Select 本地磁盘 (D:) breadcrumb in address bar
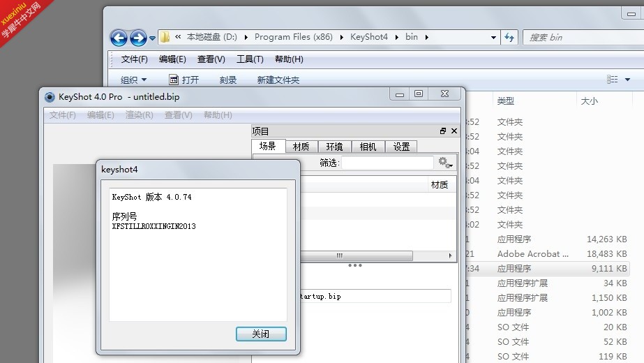 pos(211,37)
